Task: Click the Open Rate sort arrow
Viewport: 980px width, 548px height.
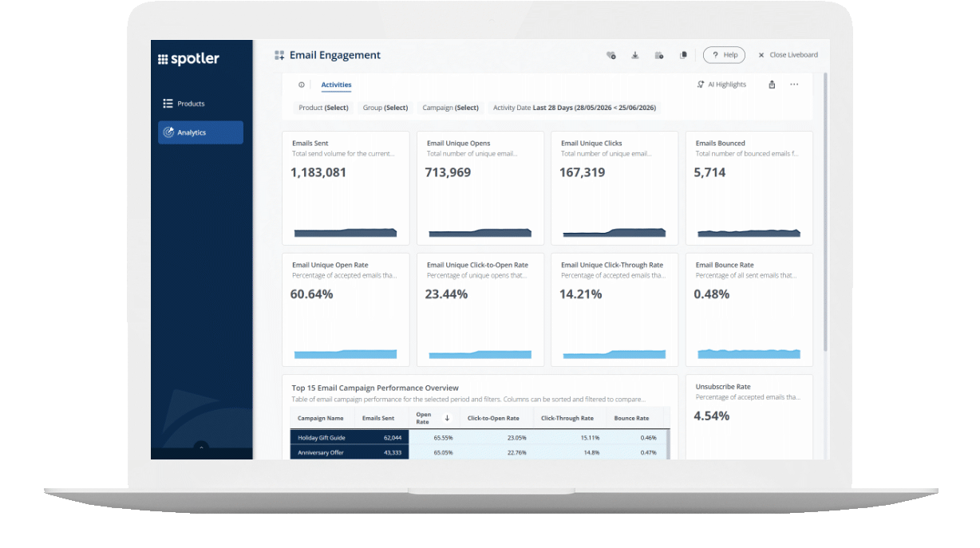Action: [x=447, y=418]
